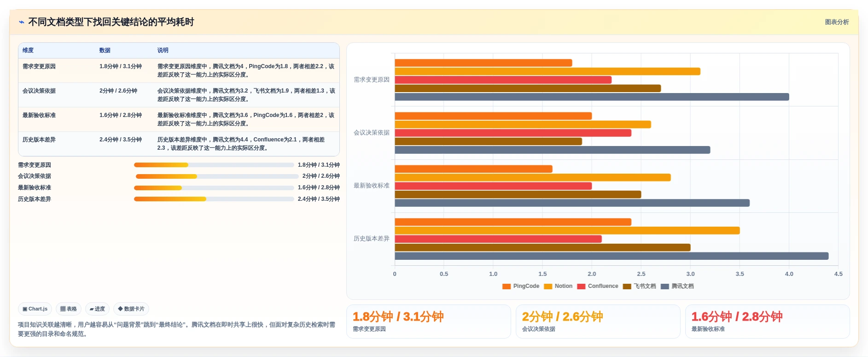Toggle Notion legend swatch
This screenshot has height=357, width=868.
(x=548, y=287)
